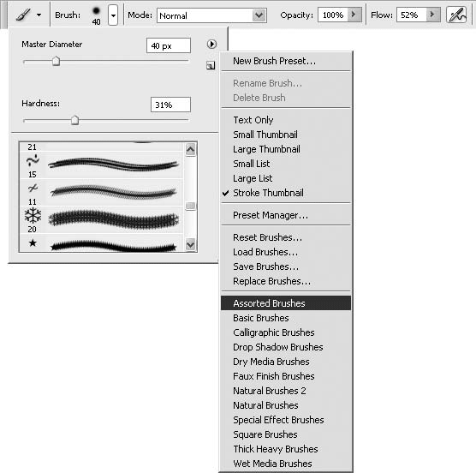Click the create new preset icon
This screenshot has height=473, width=476.
pyautogui.click(x=211, y=65)
